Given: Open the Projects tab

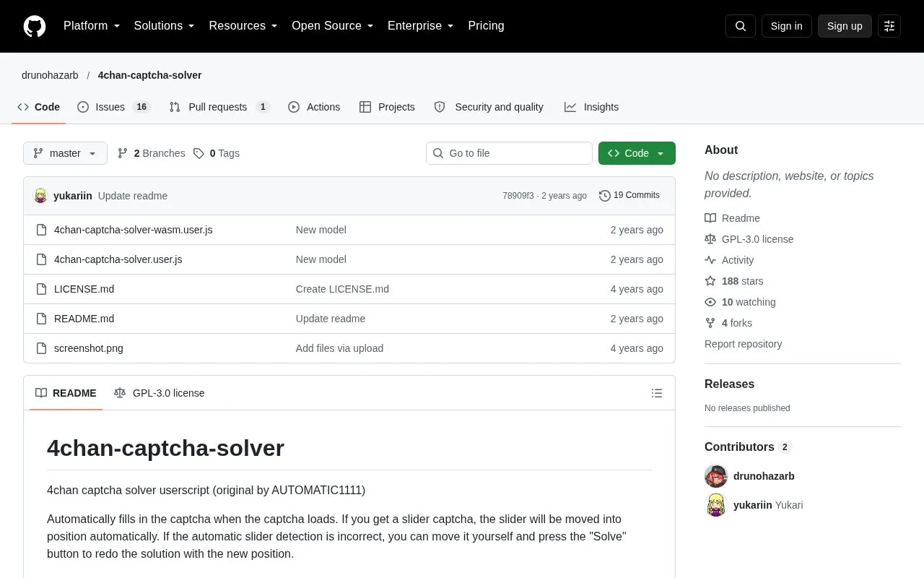Looking at the screenshot, I should coord(387,107).
